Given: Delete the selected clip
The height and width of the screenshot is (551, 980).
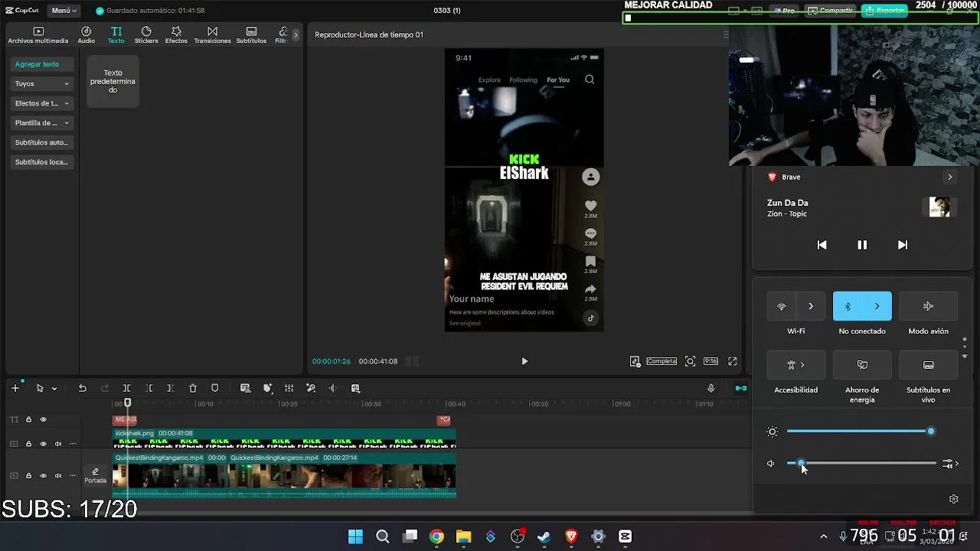Looking at the screenshot, I should (193, 388).
